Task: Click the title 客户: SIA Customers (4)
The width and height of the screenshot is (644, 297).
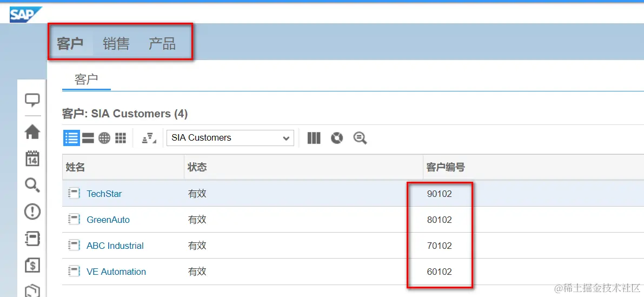Action: (125, 114)
